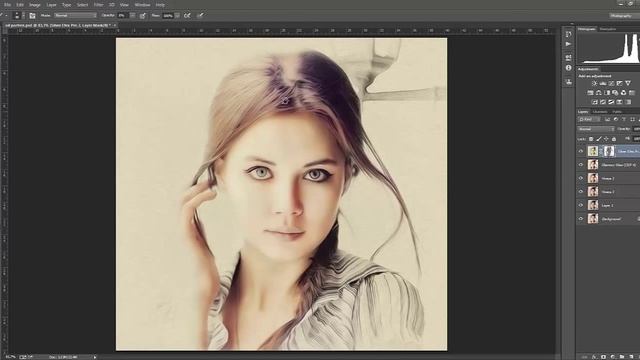
Task: Click the lock image pixels brush icon
Action: click(598, 139)
